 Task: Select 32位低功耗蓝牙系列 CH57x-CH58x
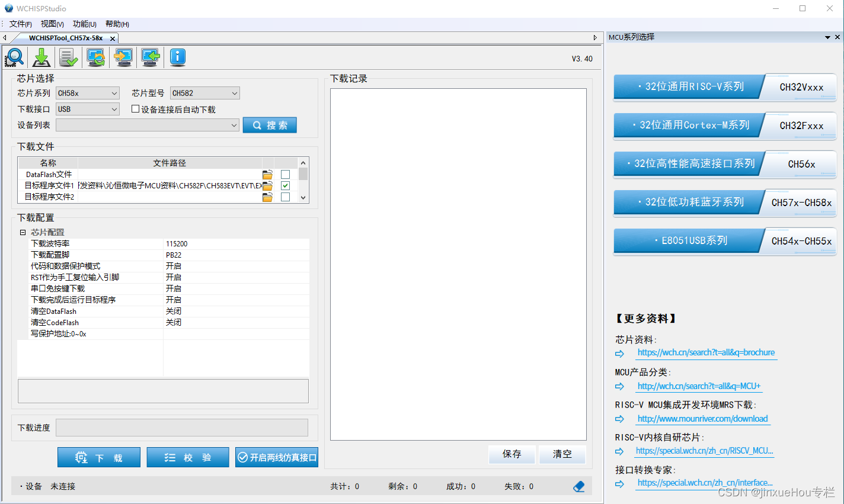pyautogui.click(x=725, y=203)
